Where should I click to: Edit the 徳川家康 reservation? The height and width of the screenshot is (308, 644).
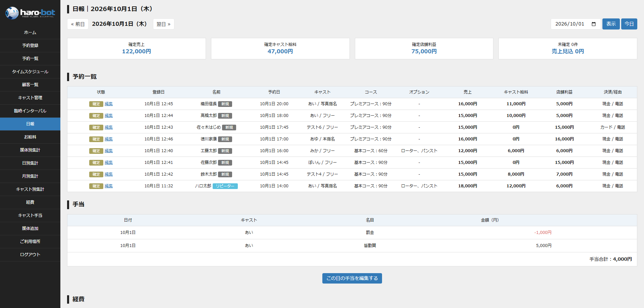click(109, 139)
